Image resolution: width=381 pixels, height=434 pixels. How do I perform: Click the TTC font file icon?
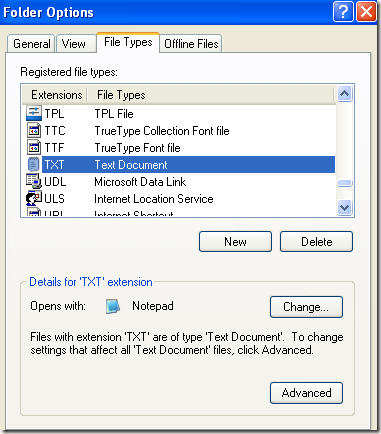pyautogui.click(x=34, y=130)
